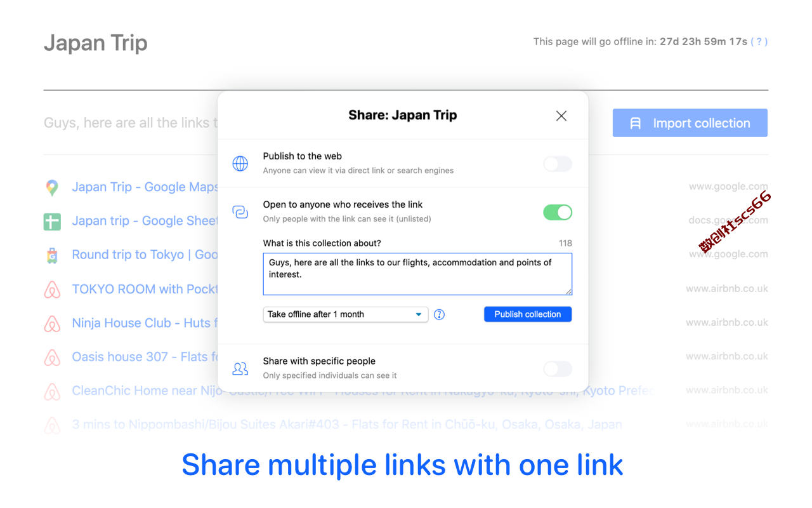Click the Japan Trip page title
Screen dimensions: 812x508
tap(96, 43)
